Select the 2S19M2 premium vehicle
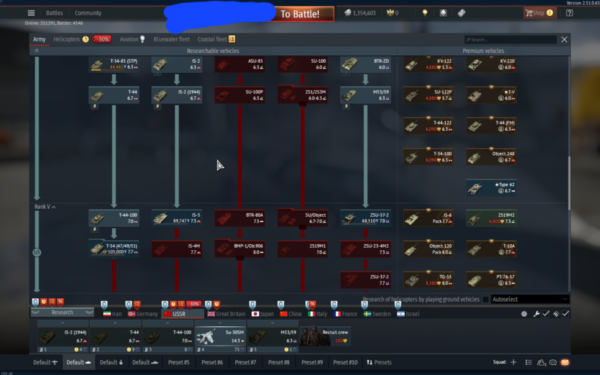The image size is (600, 375). tap(491, 218)
